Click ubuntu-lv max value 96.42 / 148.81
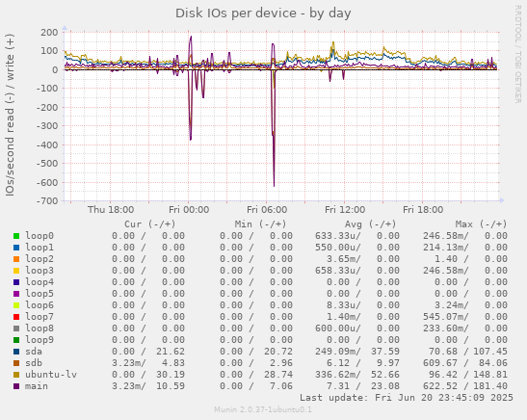Screen dimensions: 527x420 click(x=468, y=375)
